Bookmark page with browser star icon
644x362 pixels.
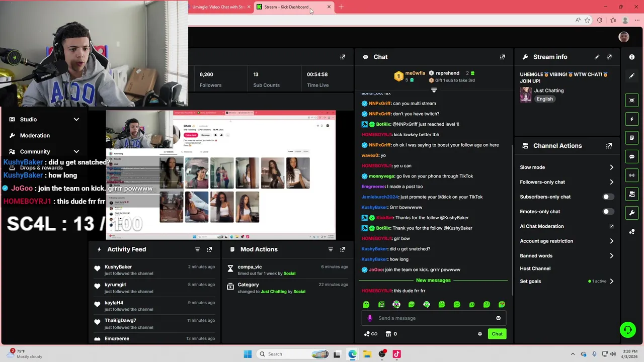coord(587,20)
